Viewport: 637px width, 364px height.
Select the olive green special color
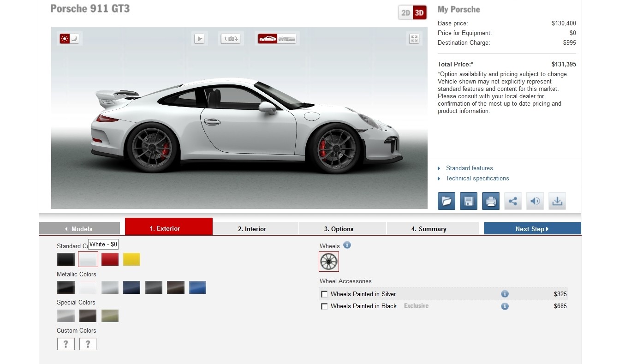(110, 316)
